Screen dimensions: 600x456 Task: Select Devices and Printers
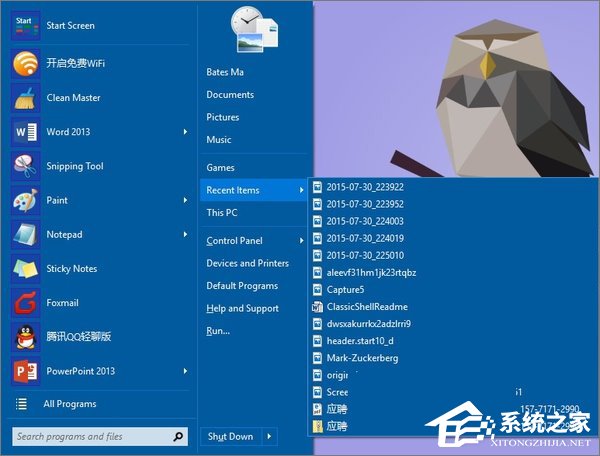point(247,264)
